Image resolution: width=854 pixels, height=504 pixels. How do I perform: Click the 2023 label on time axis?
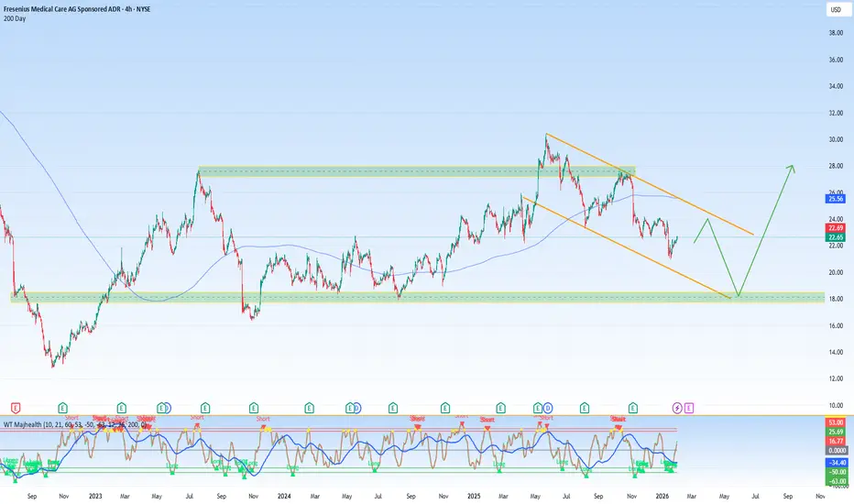coord(95,497)
